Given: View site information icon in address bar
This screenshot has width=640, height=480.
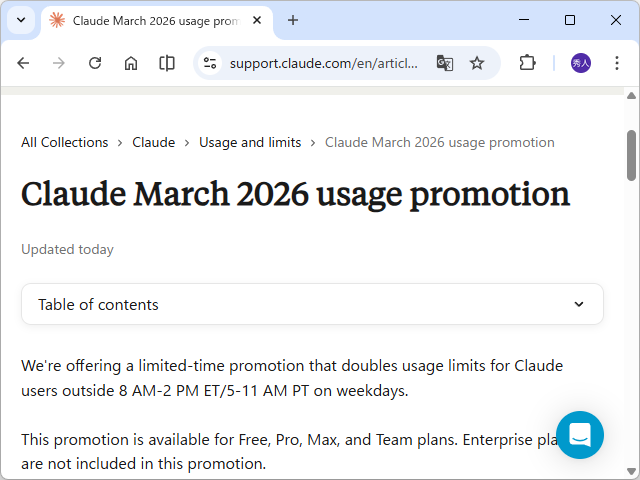Looking at the screenshot, I should click(x=210, y=63).
